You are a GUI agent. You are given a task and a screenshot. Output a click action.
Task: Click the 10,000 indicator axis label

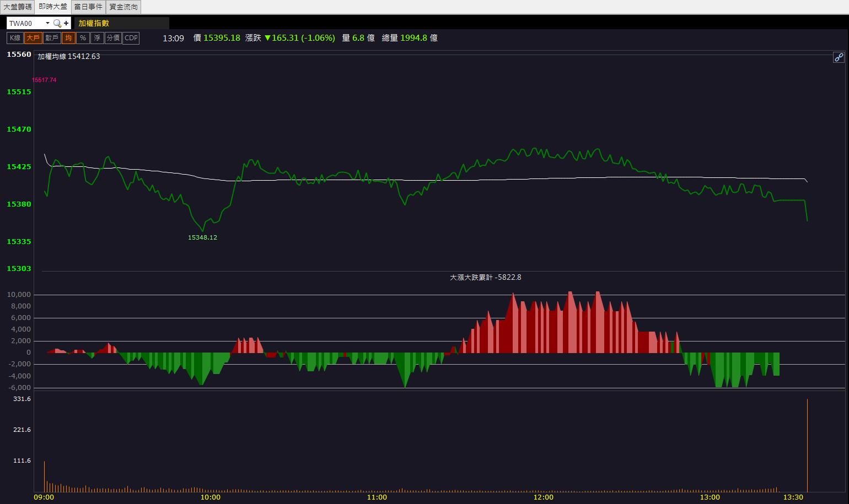(x=19, y=295)
